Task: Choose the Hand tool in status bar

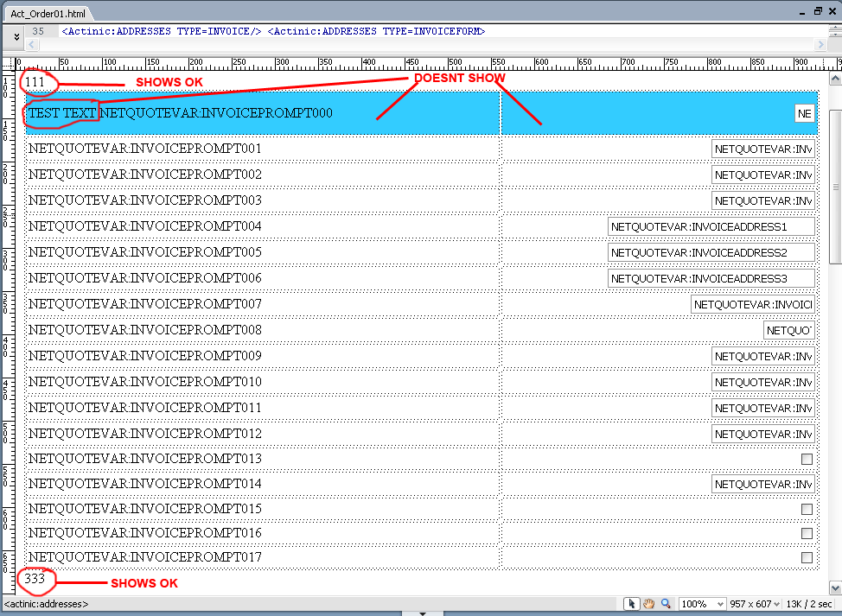Action: 648,604
